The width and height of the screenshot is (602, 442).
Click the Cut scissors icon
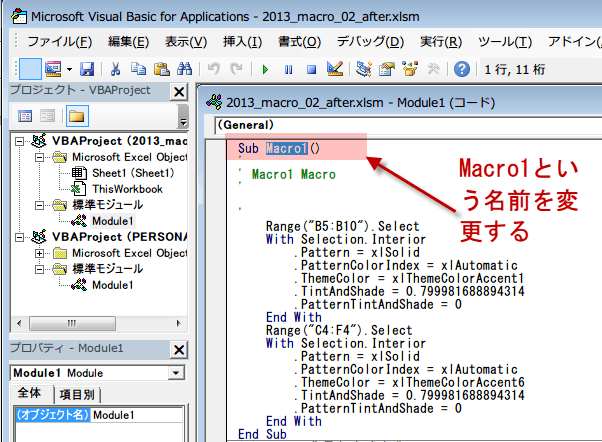click(115, 70)
